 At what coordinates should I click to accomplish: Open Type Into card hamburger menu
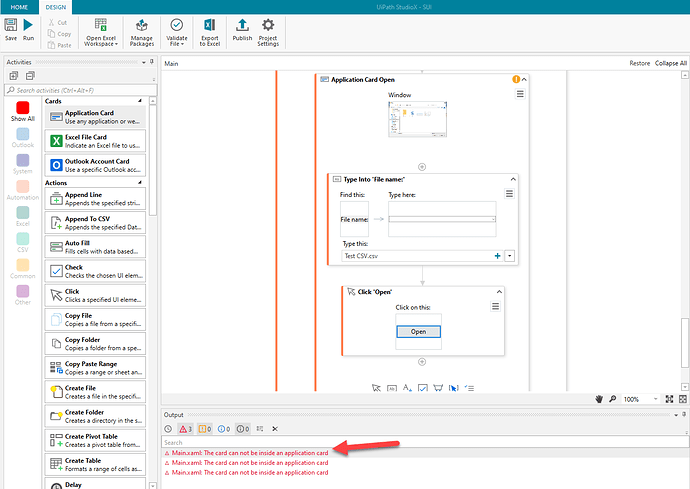[509, 194]
